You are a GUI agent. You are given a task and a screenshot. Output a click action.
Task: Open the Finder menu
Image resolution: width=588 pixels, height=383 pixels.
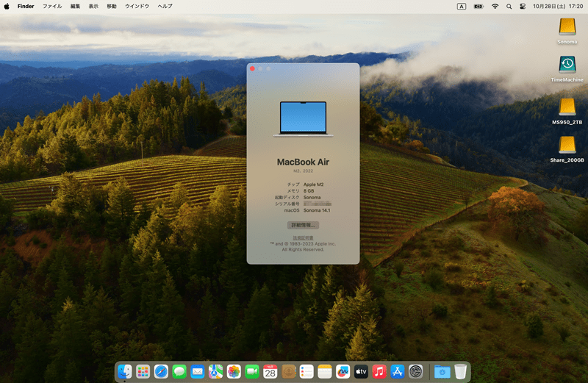[26, 7]
